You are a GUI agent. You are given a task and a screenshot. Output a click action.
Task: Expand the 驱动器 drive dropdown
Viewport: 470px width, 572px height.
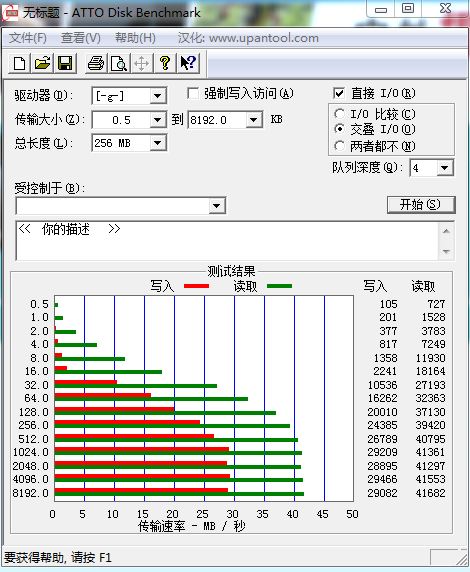pos(158,96)
